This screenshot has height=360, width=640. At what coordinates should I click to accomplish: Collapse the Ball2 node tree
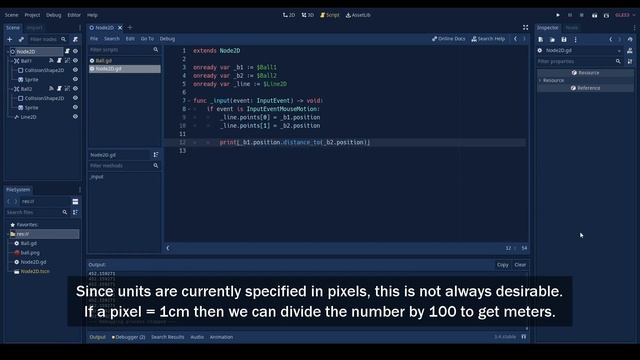click(x=11, y=89)
